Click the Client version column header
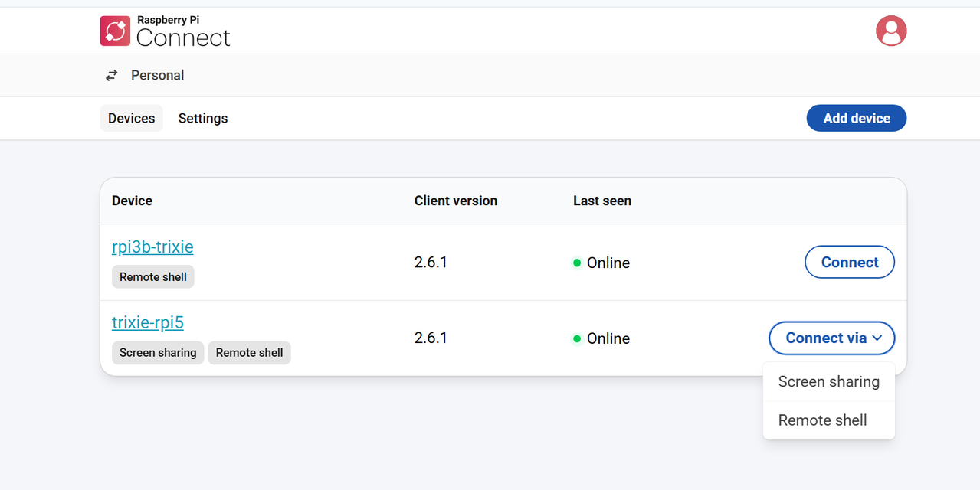 tap(456, 201)
